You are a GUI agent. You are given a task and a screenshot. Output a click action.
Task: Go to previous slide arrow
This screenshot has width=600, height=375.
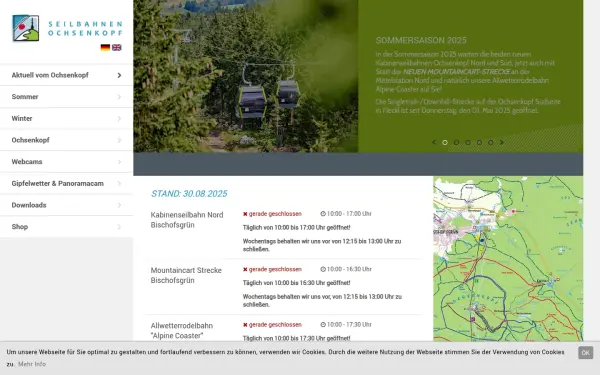pos(434,142)
